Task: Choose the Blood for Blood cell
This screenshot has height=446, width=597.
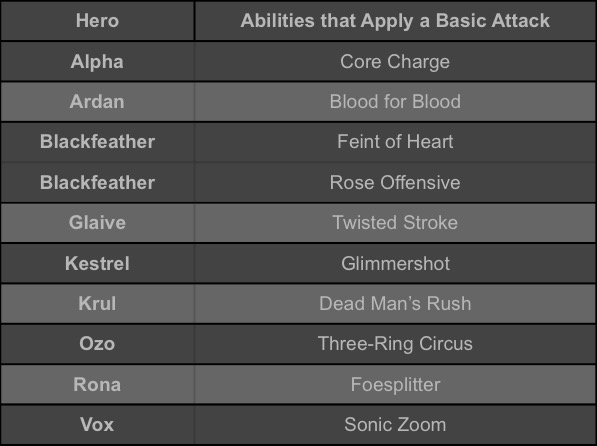Action: (x=395, y=102)
